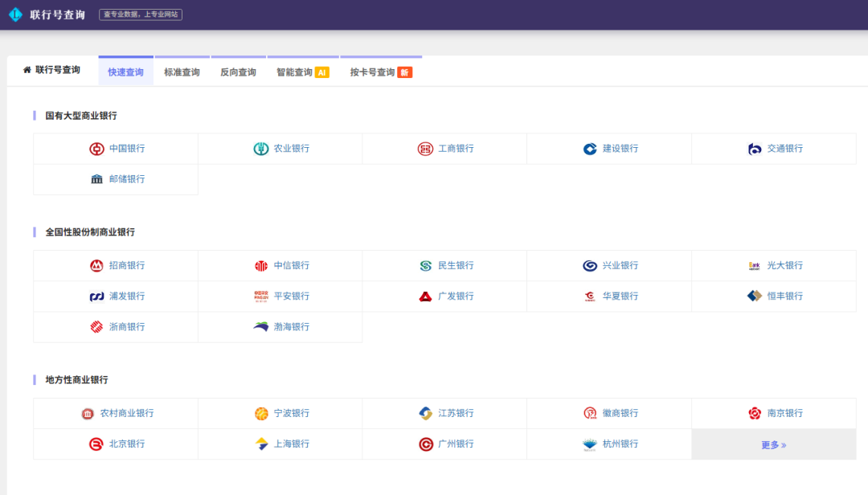Open the 招商银行 text link
This screenshot has height=495, width=868.
pos(127,265)
